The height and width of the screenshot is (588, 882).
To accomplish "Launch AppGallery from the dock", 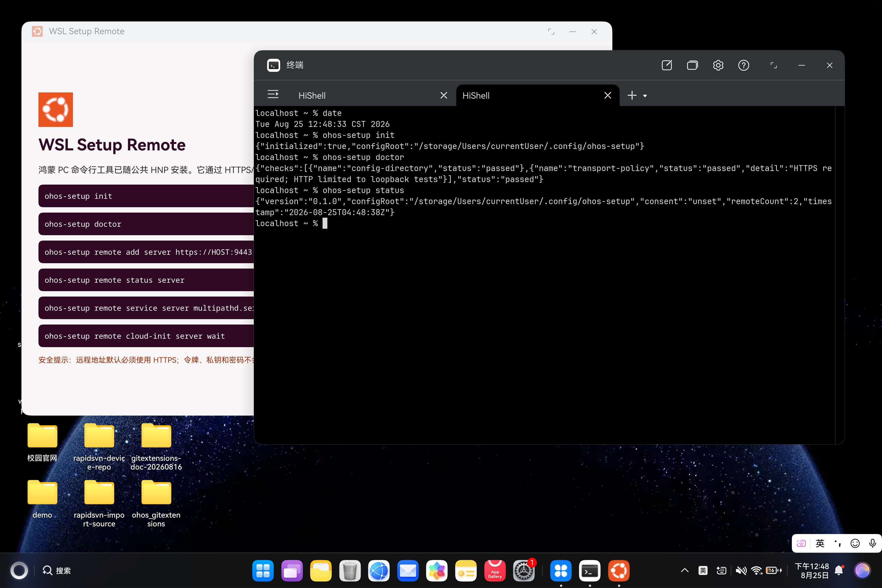I will point(495,571).
